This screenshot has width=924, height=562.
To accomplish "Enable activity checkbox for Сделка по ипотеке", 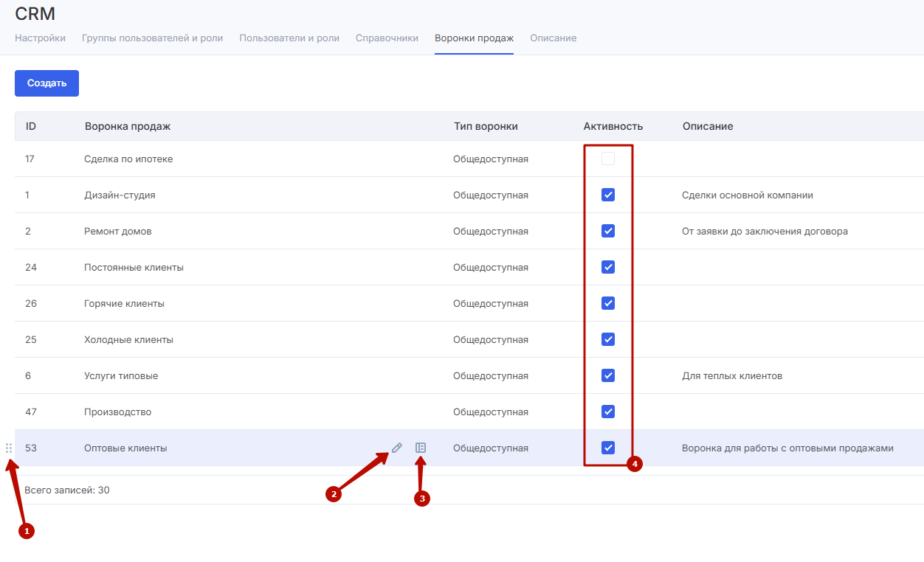I will tap(608, 159).
